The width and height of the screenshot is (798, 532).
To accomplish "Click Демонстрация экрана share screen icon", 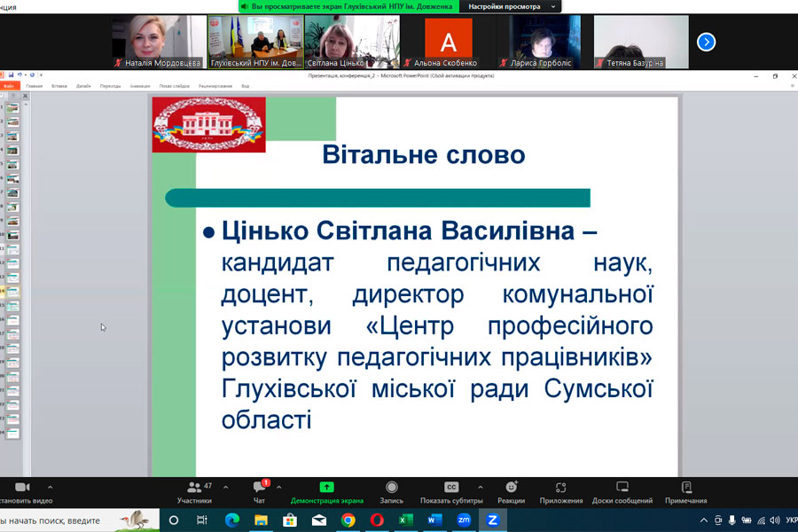I will (x=326, y=487).
